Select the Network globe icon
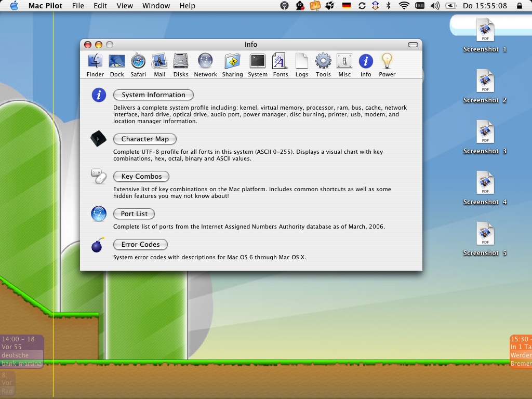 [205, 65]
